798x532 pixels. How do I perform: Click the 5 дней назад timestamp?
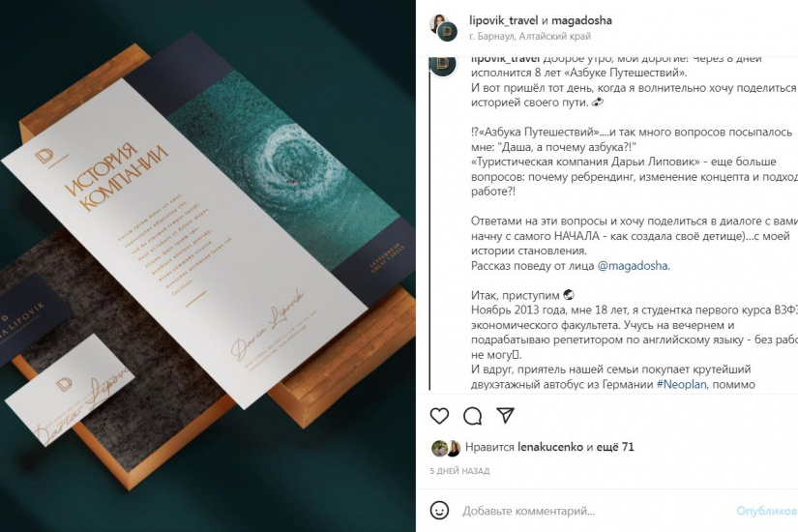(x=459, y=471)
